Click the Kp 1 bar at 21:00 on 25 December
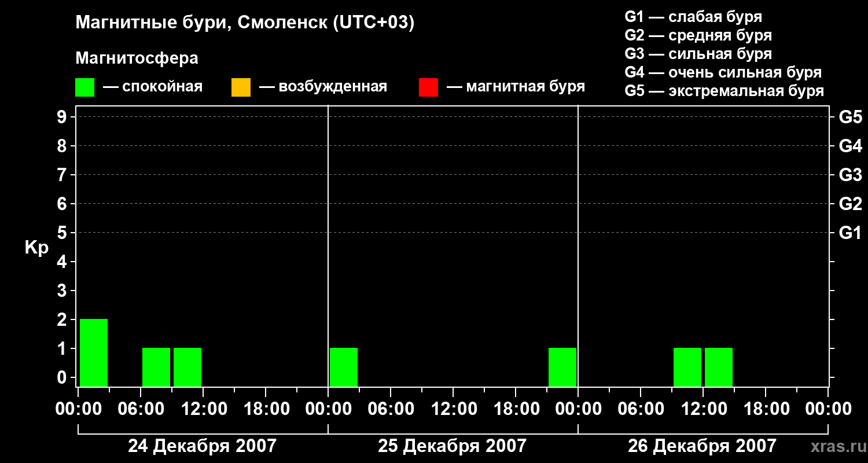This screenshot has height=463, width=868. pyautogui.click(x=562, y=367)
